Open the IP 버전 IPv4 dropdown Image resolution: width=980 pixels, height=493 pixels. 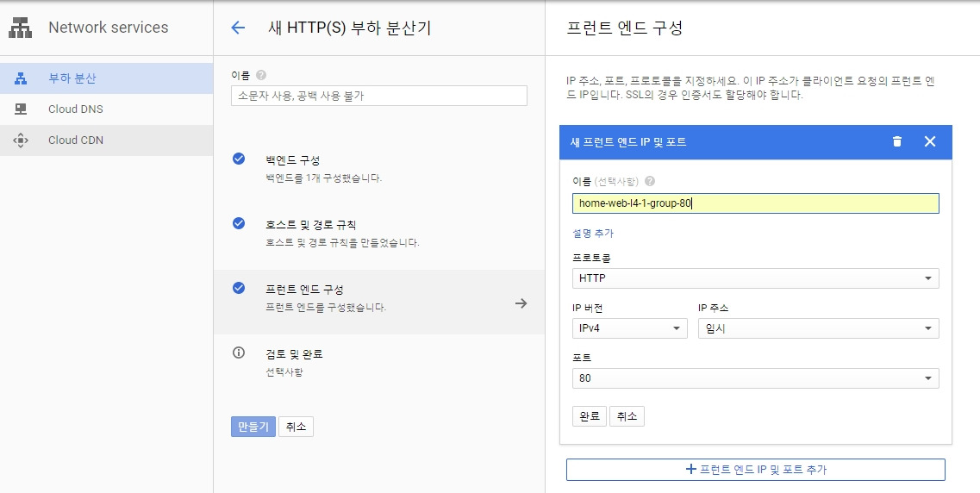coord(629,328)
